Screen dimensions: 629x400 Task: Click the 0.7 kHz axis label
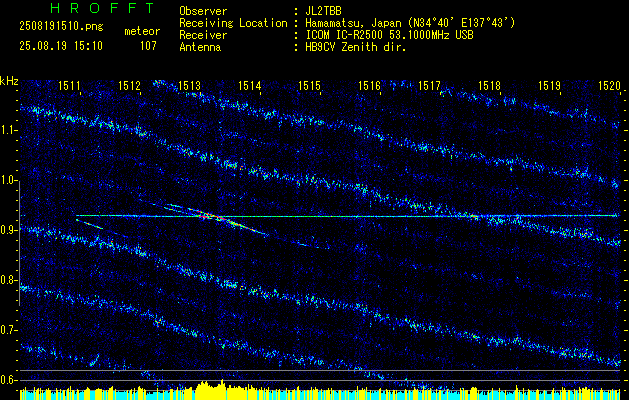pos(8,330)
